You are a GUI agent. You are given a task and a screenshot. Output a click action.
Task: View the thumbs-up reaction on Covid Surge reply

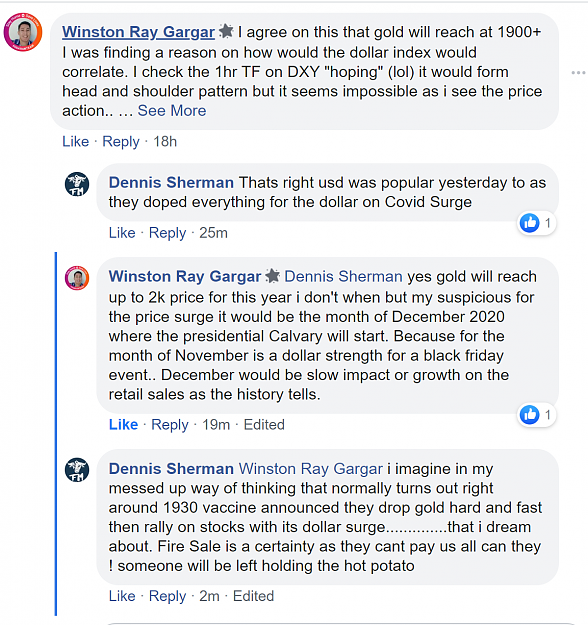[536, 223]
